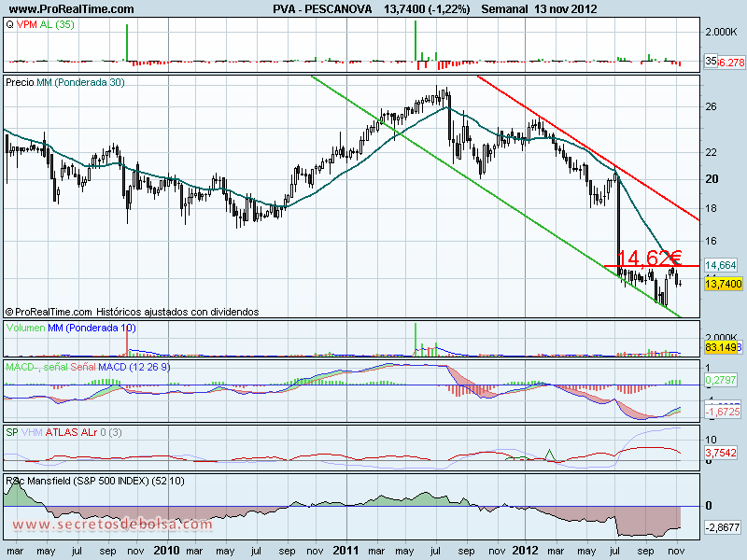This screenshot has width=747, height=560.
Task: Select the boxed 35 indicator value
Action: point(711,61)
